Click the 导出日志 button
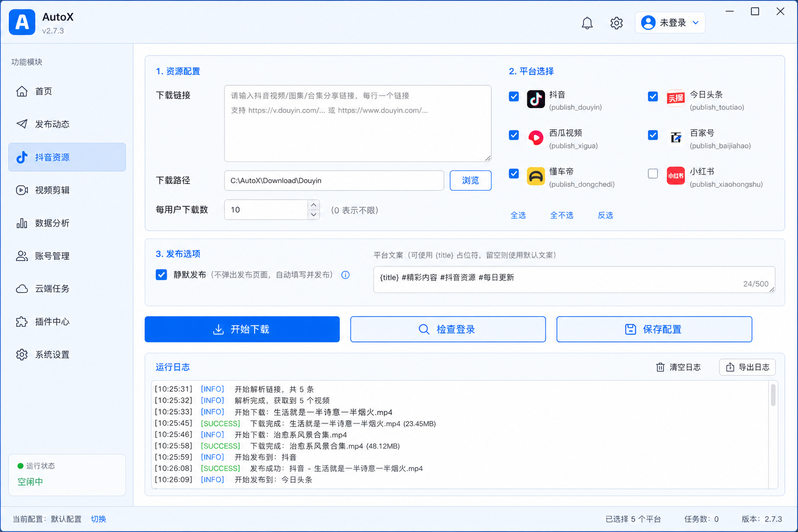Image resolution: width=798 pixels, height=532 pixels. point(748,367)
